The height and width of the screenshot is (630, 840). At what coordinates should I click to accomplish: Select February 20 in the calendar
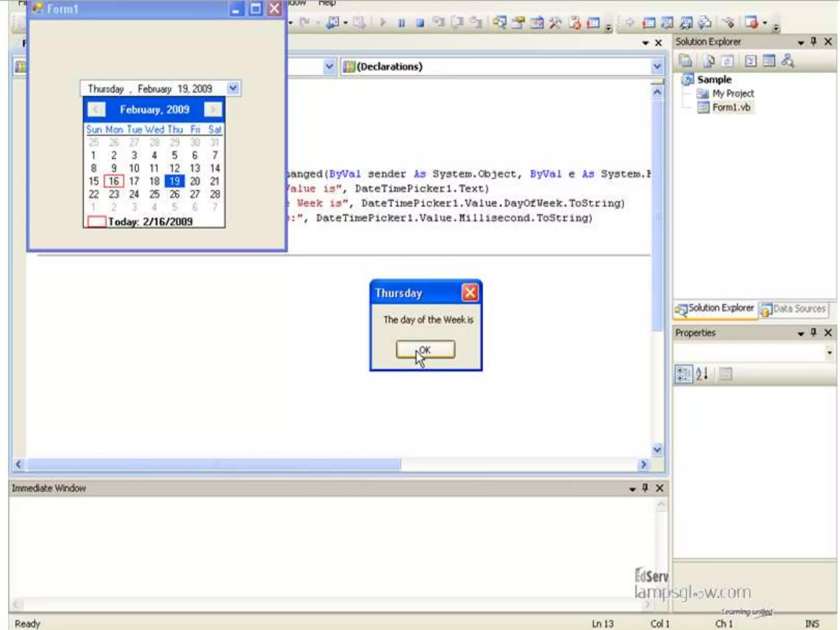(195, 181)
